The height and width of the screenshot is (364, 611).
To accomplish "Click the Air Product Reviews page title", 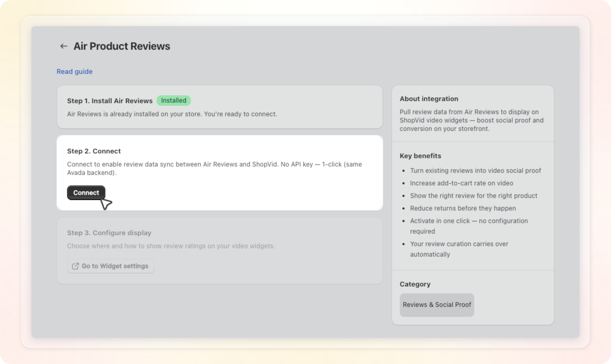I will pos(122,46).
